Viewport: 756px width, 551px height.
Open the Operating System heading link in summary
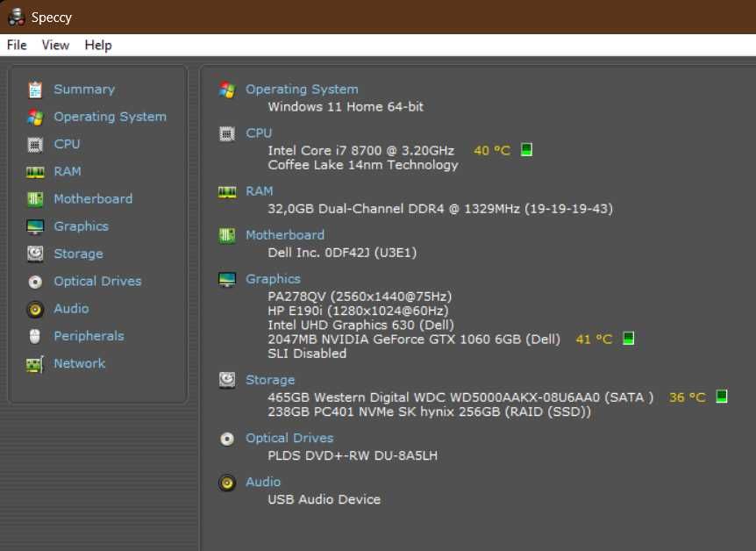tap(302, 89)
